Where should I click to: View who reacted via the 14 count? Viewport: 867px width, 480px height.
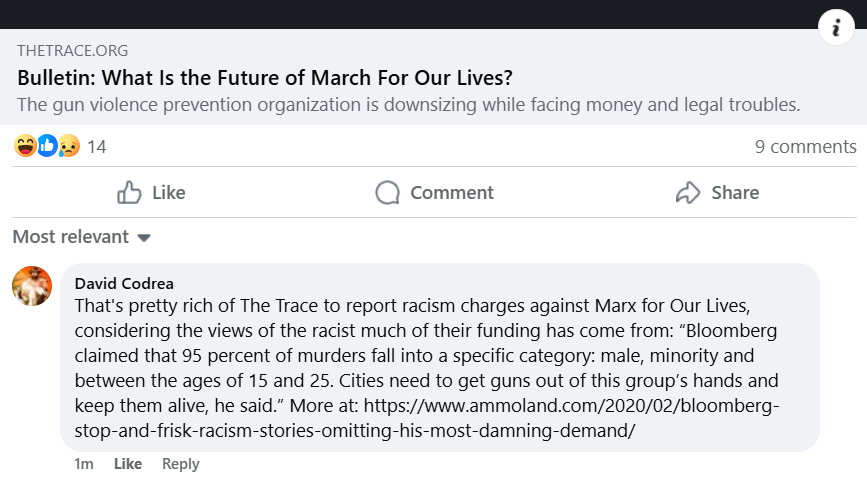[x=97, y=147]
